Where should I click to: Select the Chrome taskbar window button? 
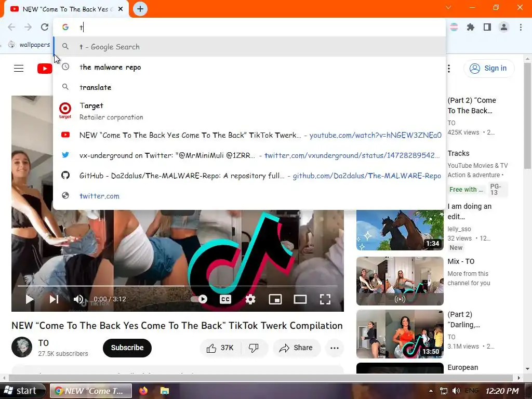[x=91, y=391]
